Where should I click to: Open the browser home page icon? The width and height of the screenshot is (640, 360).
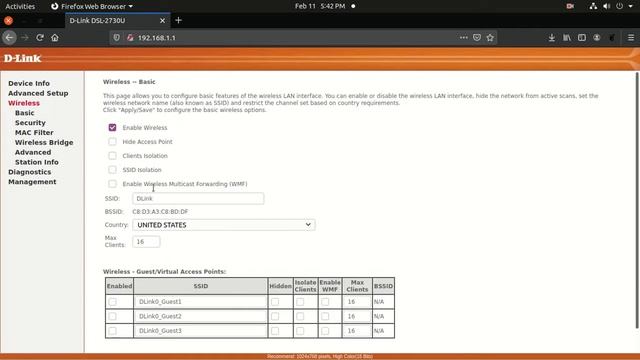pyautogui.click(x=55, y=38)
